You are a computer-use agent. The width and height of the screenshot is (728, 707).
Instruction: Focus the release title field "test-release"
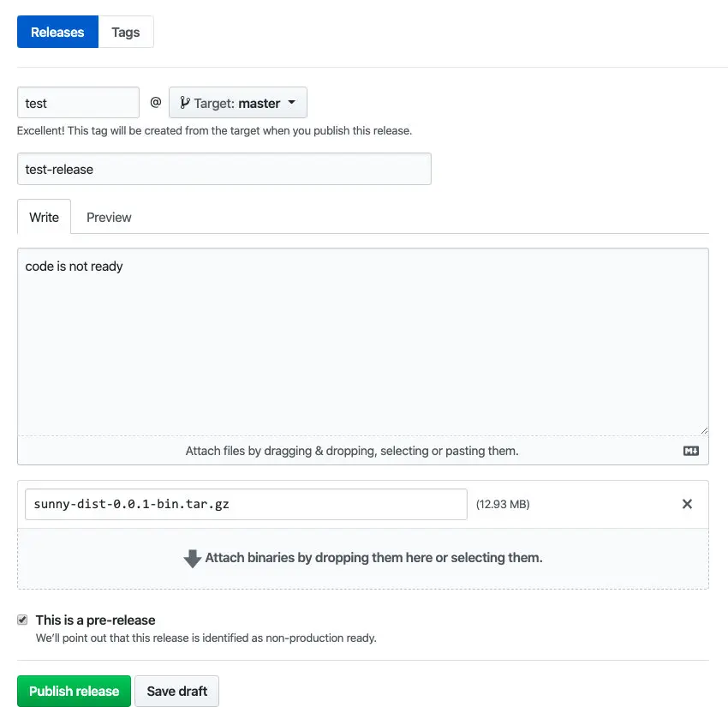pos(224,169)
